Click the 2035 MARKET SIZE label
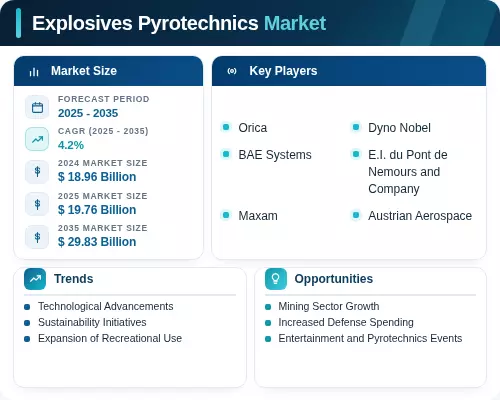This screenshot has width=500, height=400. 103,228
